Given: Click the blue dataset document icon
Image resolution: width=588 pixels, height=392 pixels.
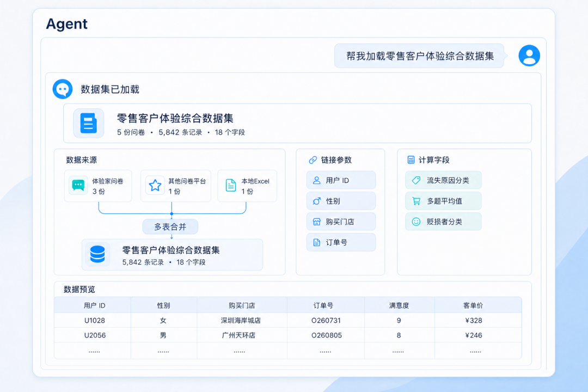Looking at the screenshot, I should [89, 124].
